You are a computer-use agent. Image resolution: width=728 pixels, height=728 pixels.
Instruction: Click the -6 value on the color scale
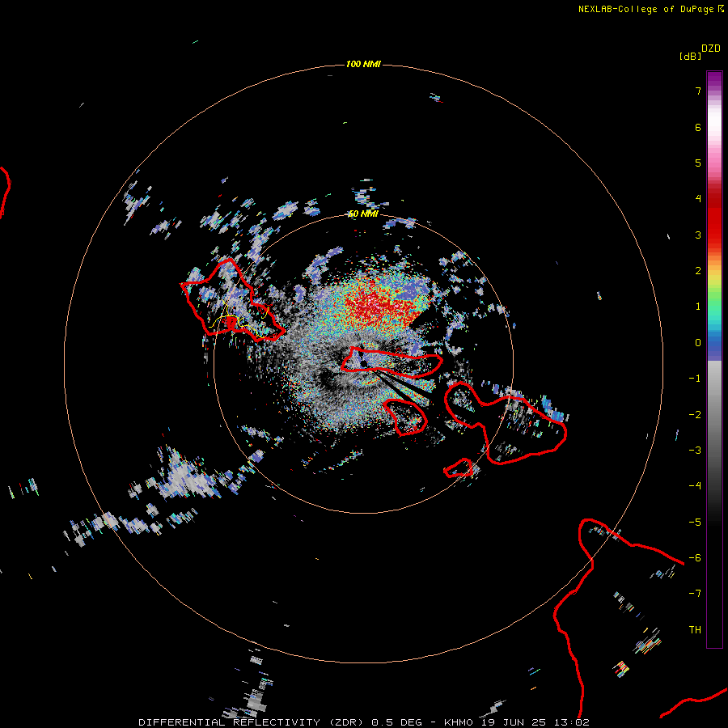click(x=695, y=558)
